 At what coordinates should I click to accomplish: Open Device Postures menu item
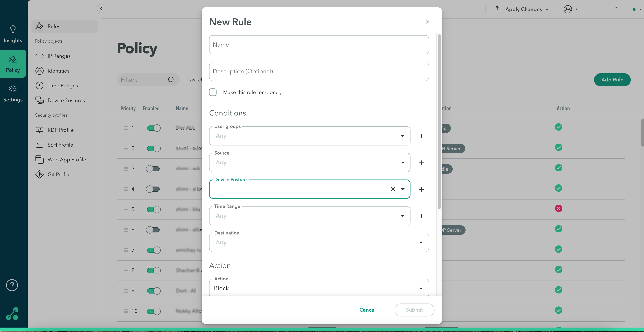click(66, 100)
